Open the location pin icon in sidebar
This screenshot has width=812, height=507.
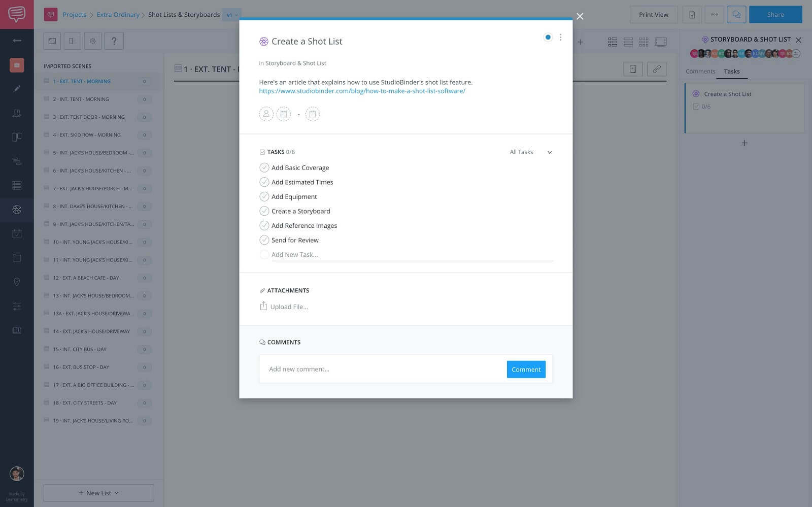17,282
